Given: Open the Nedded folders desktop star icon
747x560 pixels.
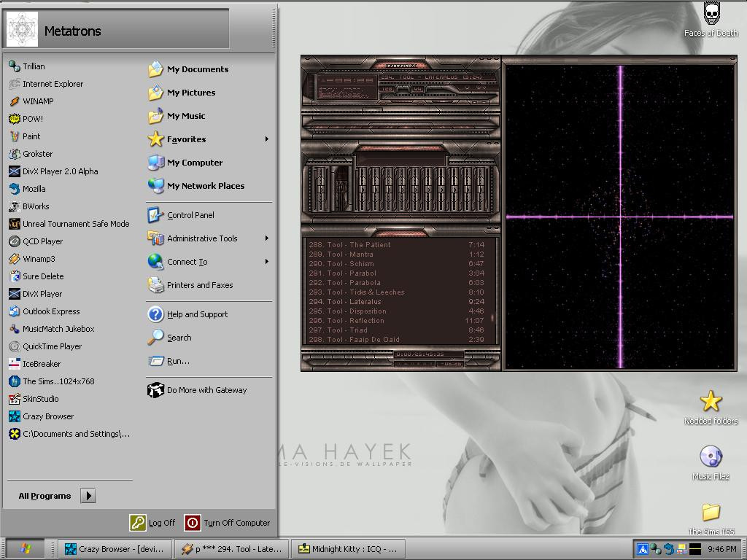Looking at the screenshot, I should (711, 408).
